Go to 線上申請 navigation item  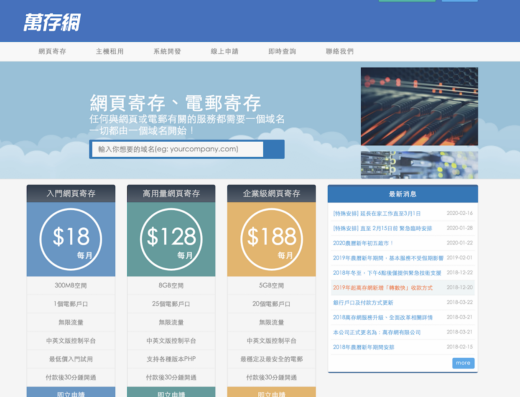pyautogui.click(x=224, y=51)
